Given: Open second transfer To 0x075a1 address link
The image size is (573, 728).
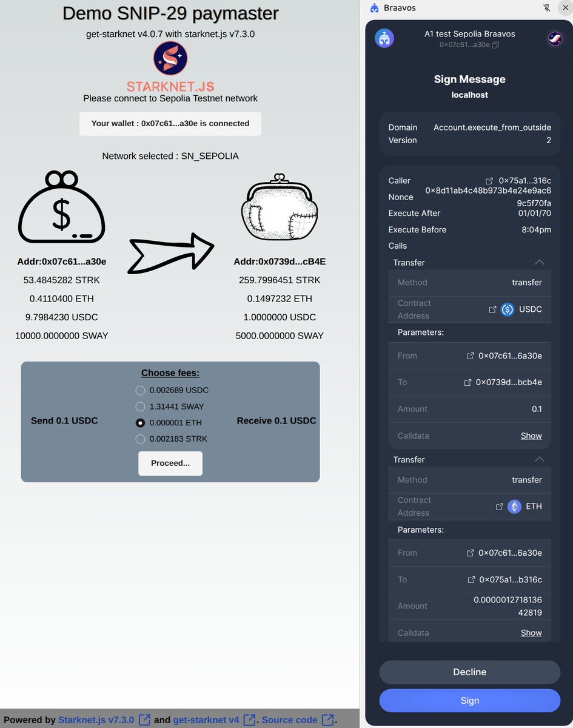Looking at the screenshot, I should click(471, 580).
